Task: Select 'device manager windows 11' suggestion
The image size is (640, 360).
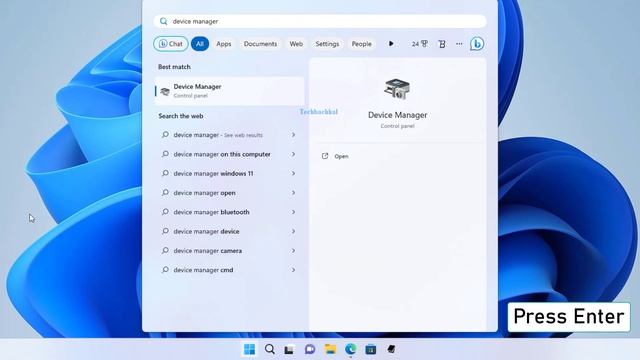Action: point(228,173)
